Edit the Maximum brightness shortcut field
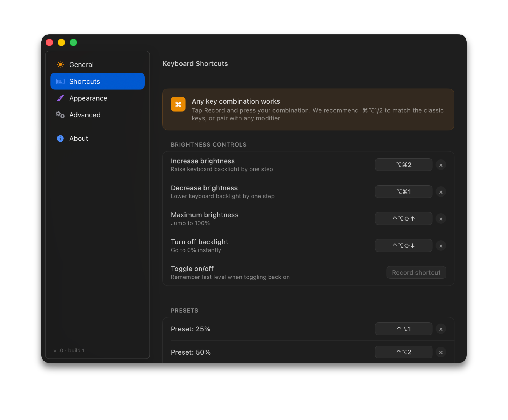This screenshot has width=508, height=420. pyautogui.click(x=404, y=219)
